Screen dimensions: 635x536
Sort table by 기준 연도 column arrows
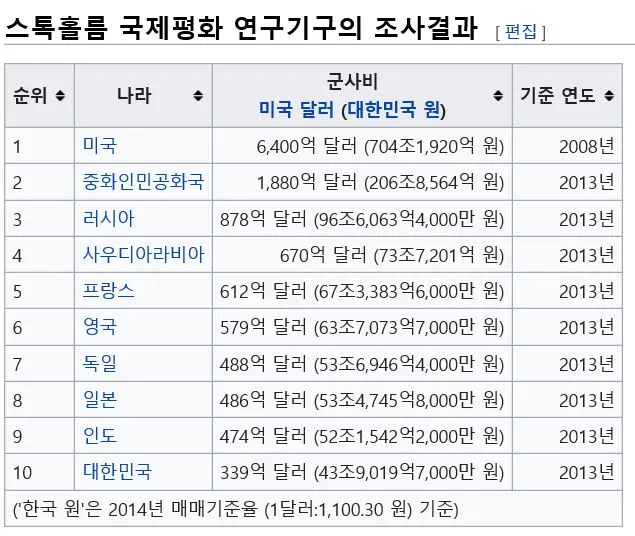click(x=609, y=96)
